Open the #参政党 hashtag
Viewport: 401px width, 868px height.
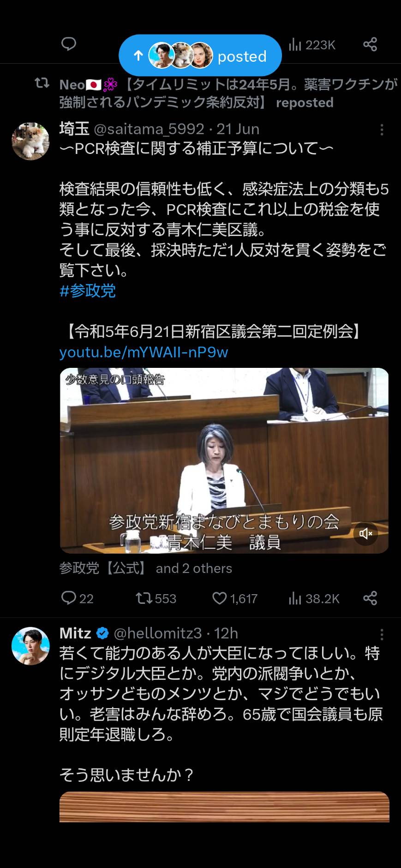coord(88,291)
